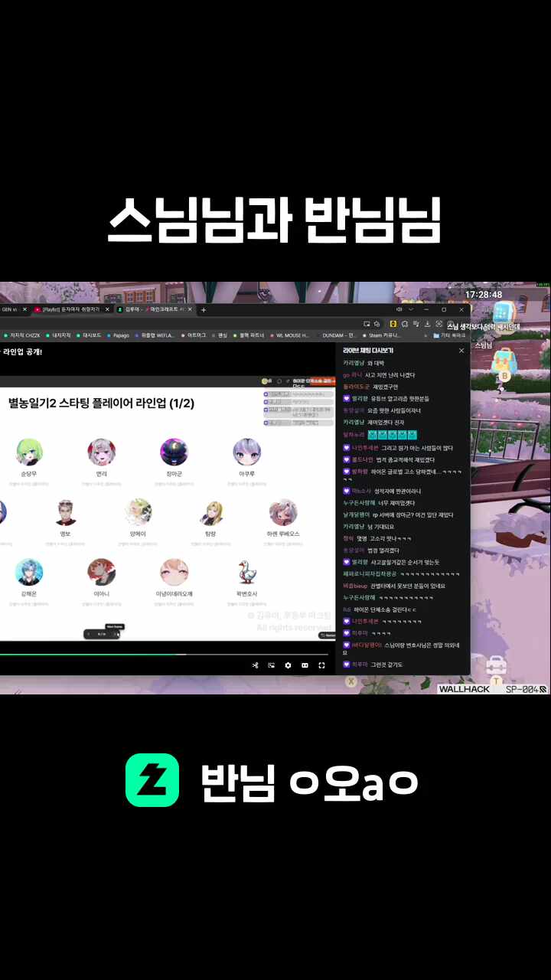Switch to the [Playlist] YouTube browser tab
The width and height of the screenshot is (551, 980).
pyautogui.click(x=73, y=310)
